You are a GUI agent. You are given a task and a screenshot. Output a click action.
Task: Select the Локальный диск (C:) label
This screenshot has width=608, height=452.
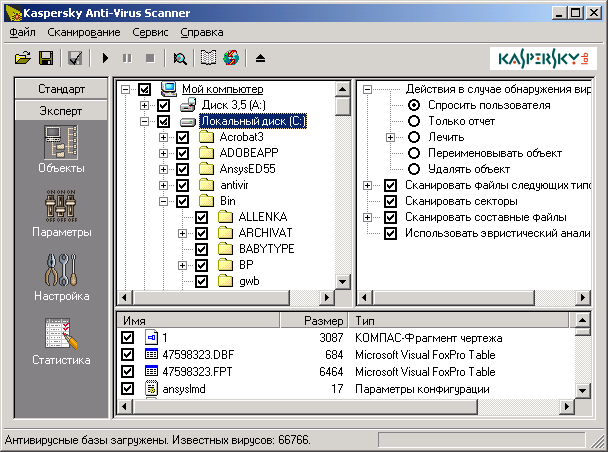253,121
